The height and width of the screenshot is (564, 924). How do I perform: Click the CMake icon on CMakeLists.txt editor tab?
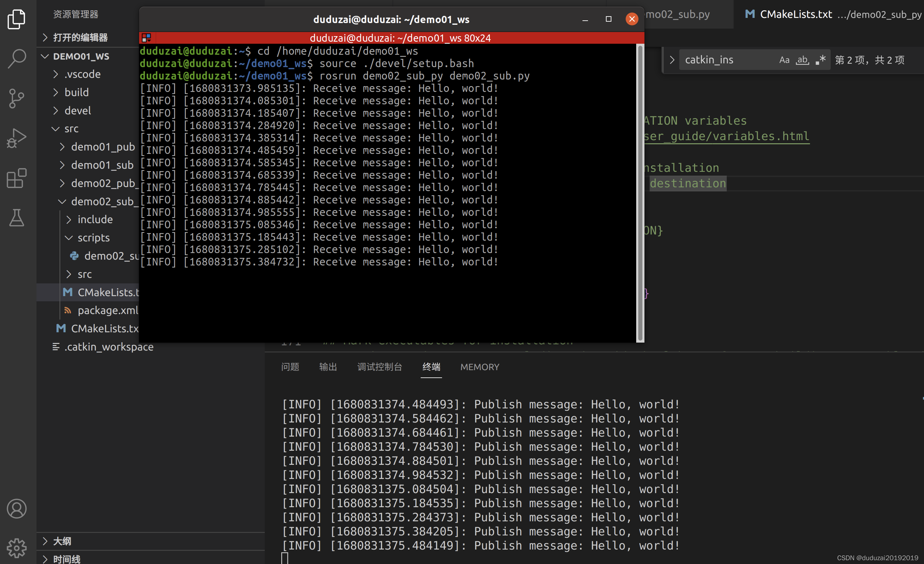[750, 14]
